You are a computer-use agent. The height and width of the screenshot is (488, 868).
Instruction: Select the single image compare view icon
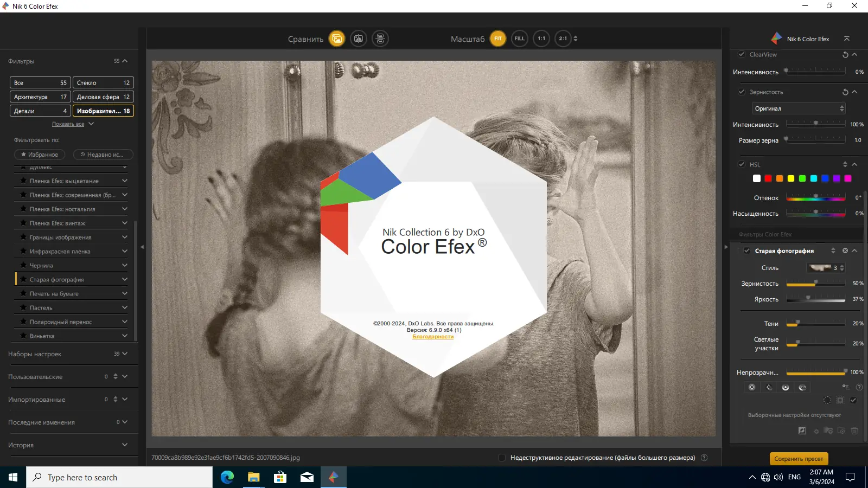pos(337,38)
